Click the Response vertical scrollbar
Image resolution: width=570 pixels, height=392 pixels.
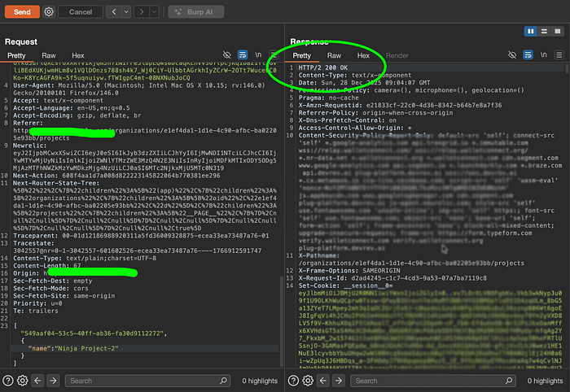pyautogui.click(x=567, y=68)
